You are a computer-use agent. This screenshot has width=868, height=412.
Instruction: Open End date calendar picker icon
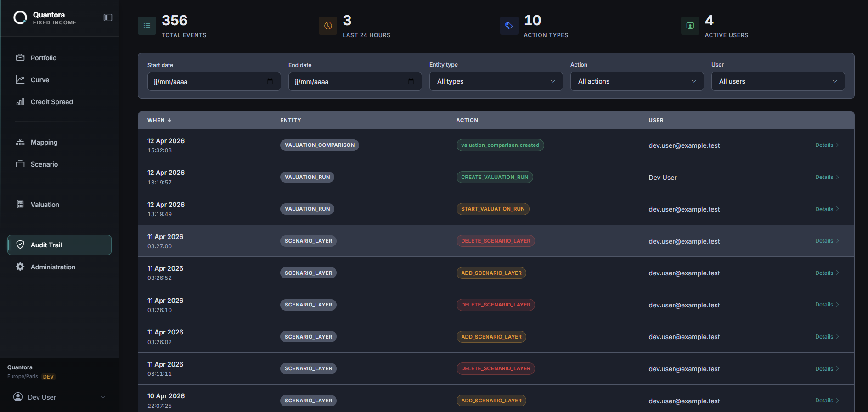pos(411,82)
